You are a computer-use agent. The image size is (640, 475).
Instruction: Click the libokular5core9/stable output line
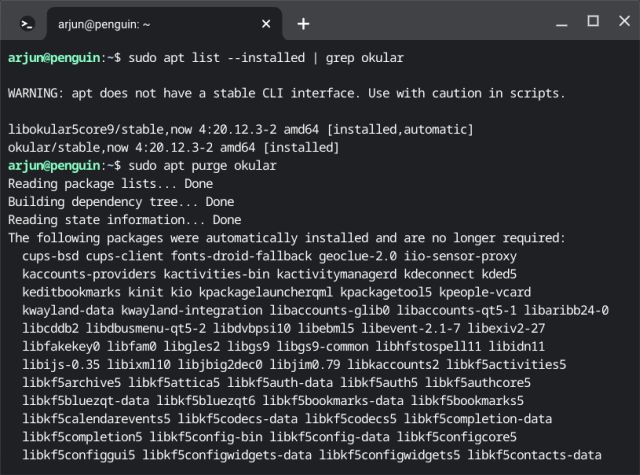240,129
